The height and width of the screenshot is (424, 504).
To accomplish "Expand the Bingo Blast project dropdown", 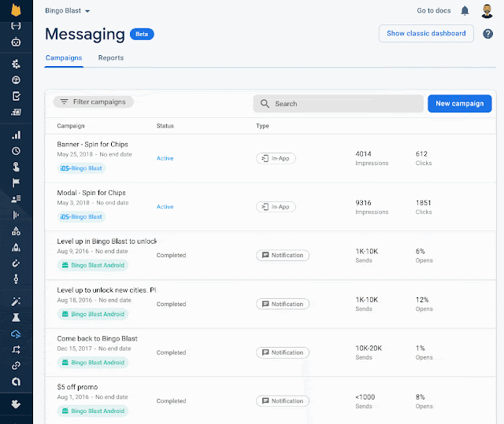I will click(67, 10).
